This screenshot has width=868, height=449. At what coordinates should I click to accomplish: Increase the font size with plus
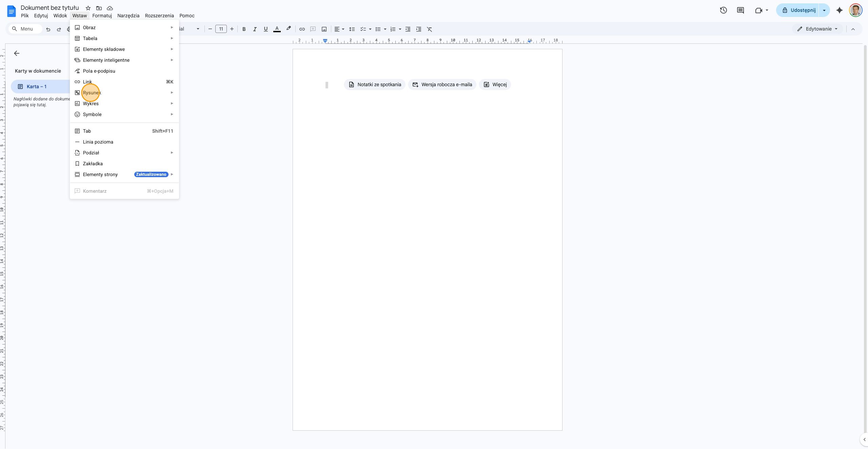pos(232,29)
